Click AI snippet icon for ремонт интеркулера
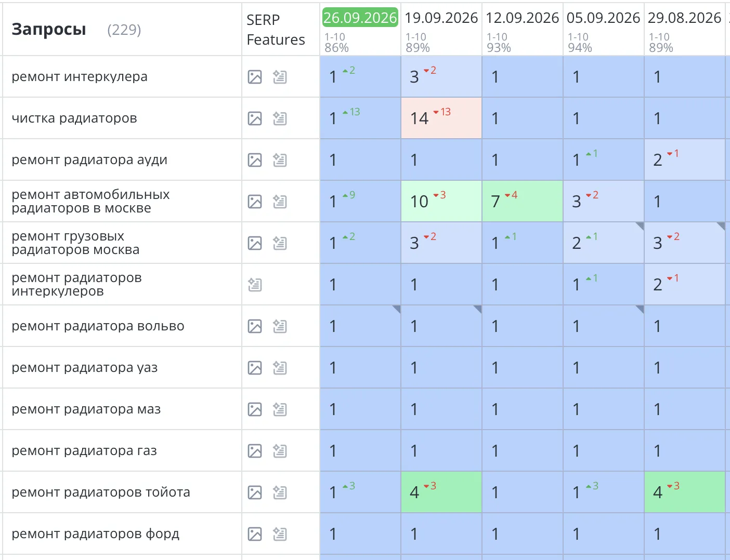The height and width of the screenshot is (560, 730). (x=280, y=77)
